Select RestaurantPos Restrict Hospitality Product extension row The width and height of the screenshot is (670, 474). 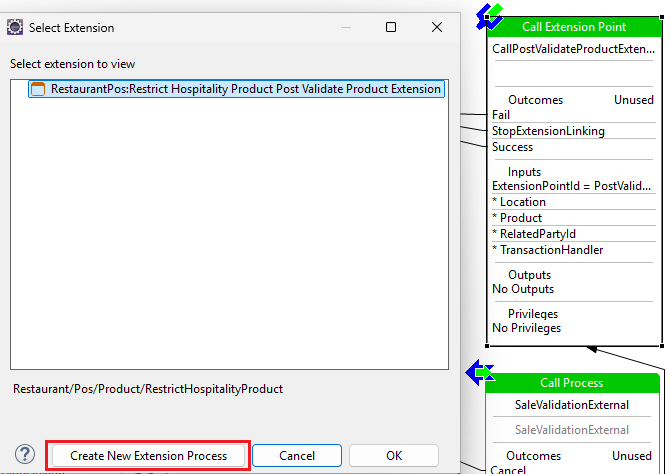point(236,89)
